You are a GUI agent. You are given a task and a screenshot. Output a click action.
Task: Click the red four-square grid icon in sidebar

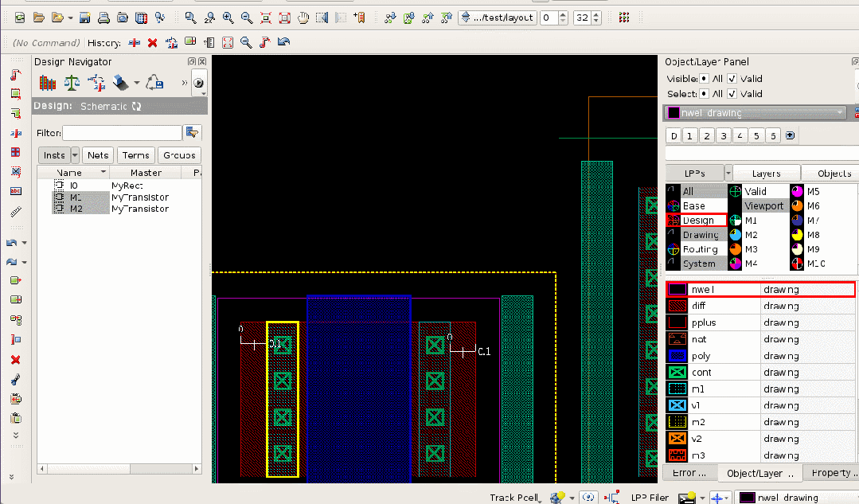click(x=16, y=152)
